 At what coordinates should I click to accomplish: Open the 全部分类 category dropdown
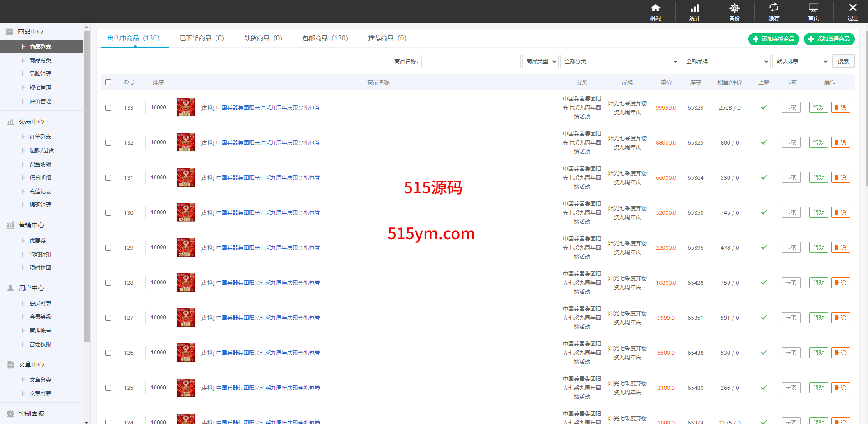[620, 61]
